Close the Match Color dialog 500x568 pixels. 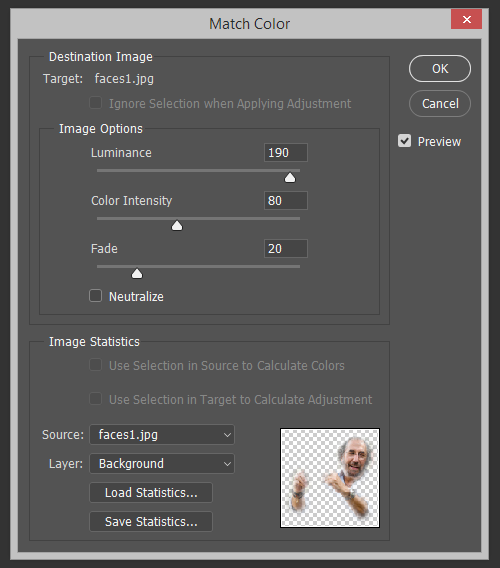pos(467,19)
